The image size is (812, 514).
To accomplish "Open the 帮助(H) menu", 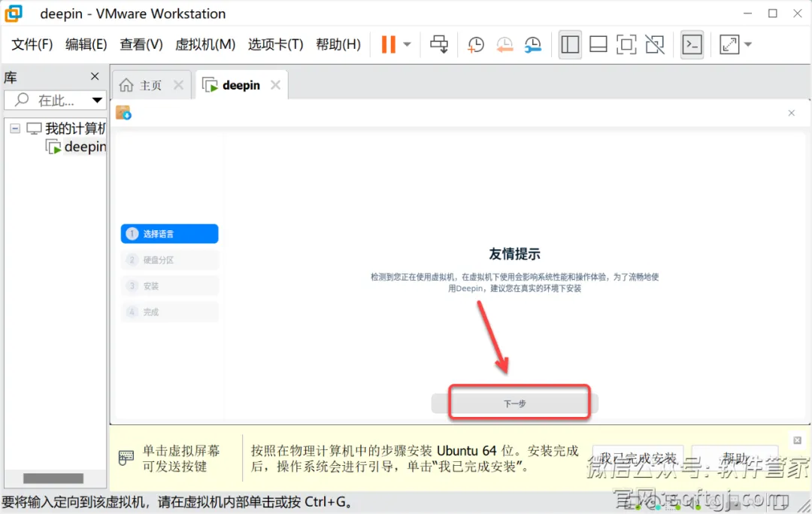I will [338, 44].
